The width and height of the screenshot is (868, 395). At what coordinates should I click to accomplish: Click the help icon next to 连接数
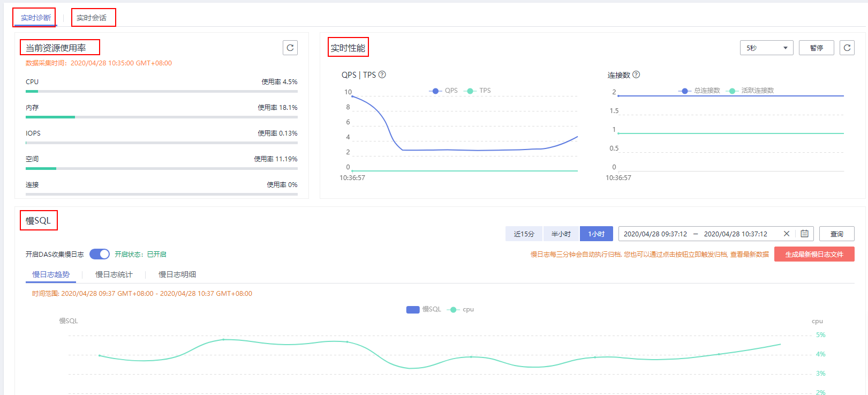(x=636, y=74)
